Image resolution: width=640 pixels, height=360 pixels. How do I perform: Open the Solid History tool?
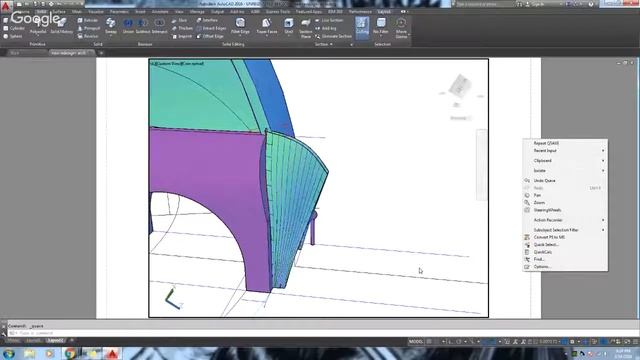pos(62,26)
